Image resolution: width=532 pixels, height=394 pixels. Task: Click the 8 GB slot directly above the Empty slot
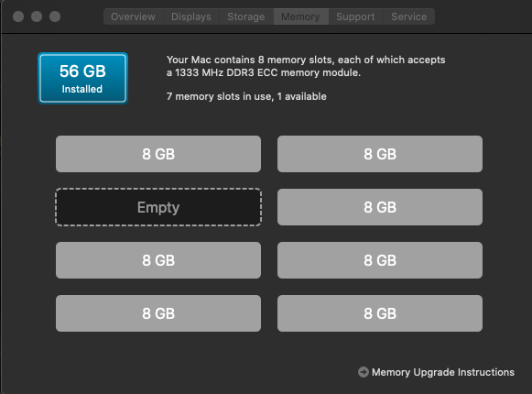[x=158, y=154]
